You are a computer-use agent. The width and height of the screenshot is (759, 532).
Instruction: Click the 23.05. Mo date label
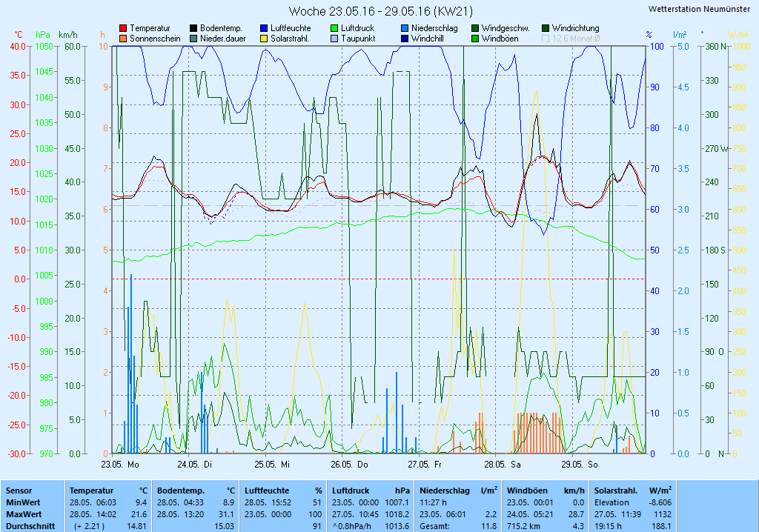point(120,465)
